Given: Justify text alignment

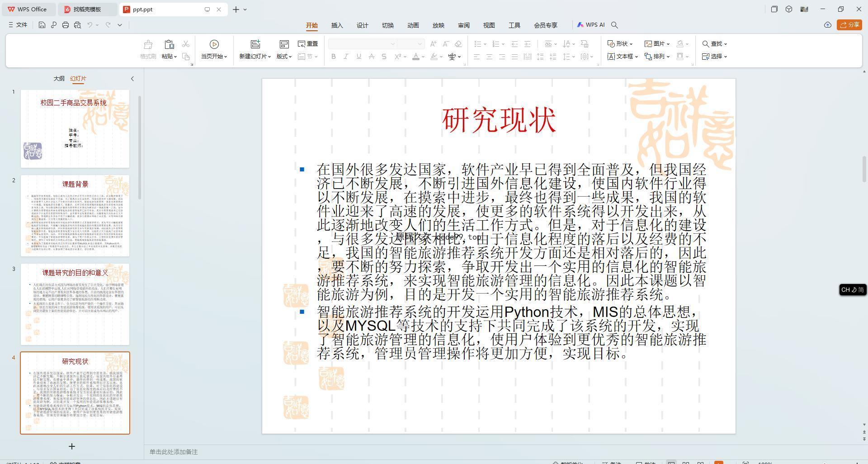Looking at the screenshot, I should (x=514, y=57).
